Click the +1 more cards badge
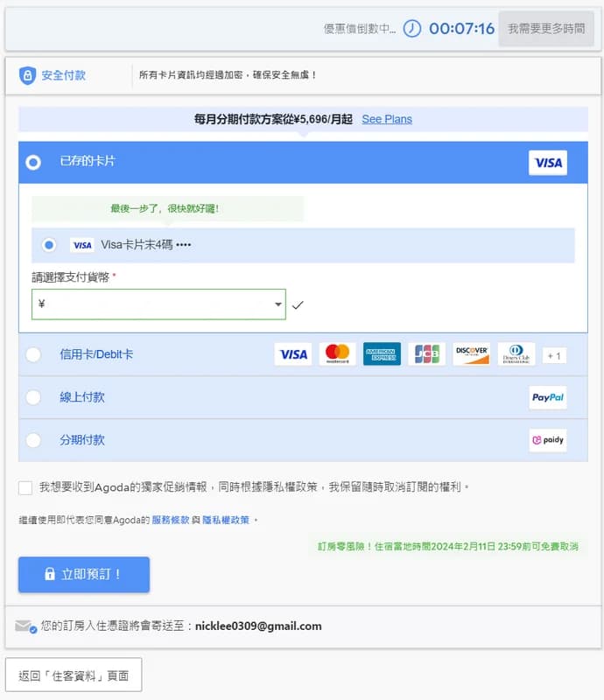604x700 pixels. click(554, 356)
